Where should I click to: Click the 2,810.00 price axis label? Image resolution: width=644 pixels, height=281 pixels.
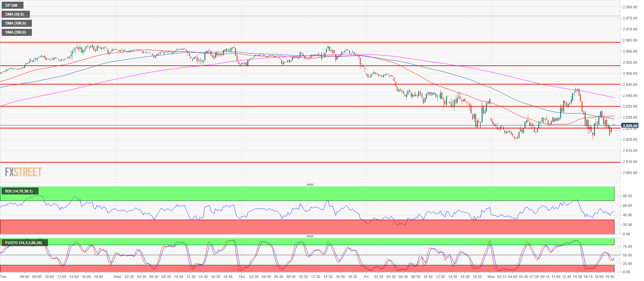[630, 162]
